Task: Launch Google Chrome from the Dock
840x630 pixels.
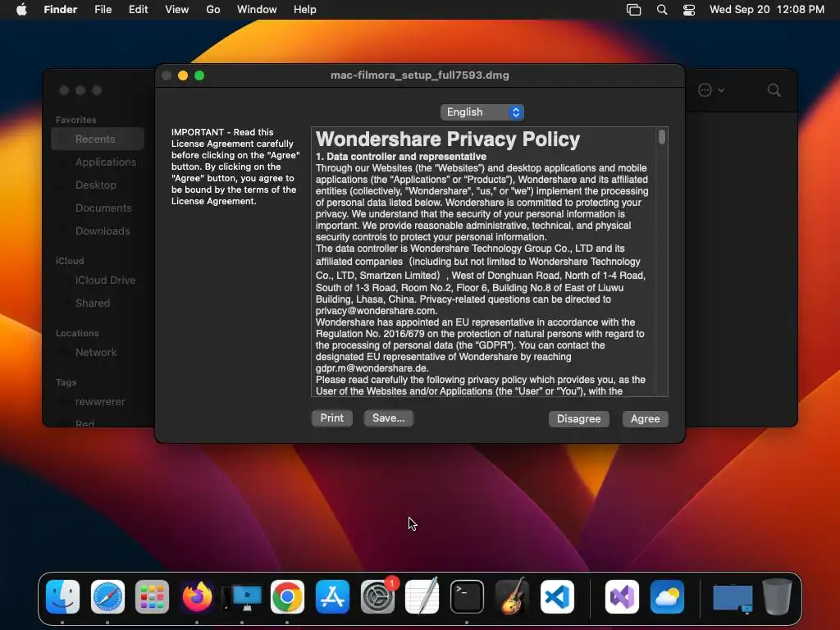Action: tap(287, 596)
